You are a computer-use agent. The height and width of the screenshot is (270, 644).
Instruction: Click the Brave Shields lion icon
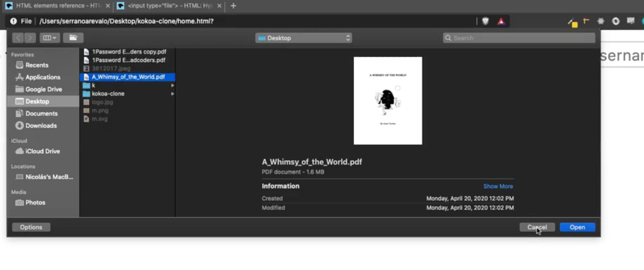pos(485,21)
